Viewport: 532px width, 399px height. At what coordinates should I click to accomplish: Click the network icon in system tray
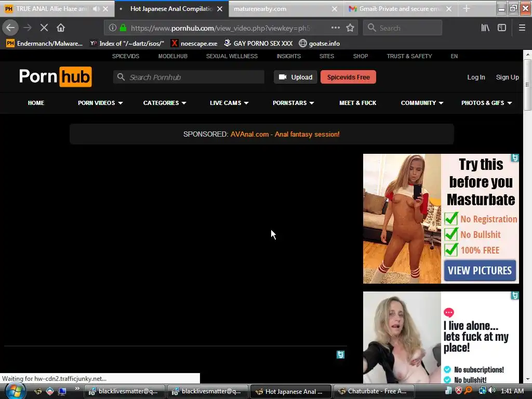[482, 391]
